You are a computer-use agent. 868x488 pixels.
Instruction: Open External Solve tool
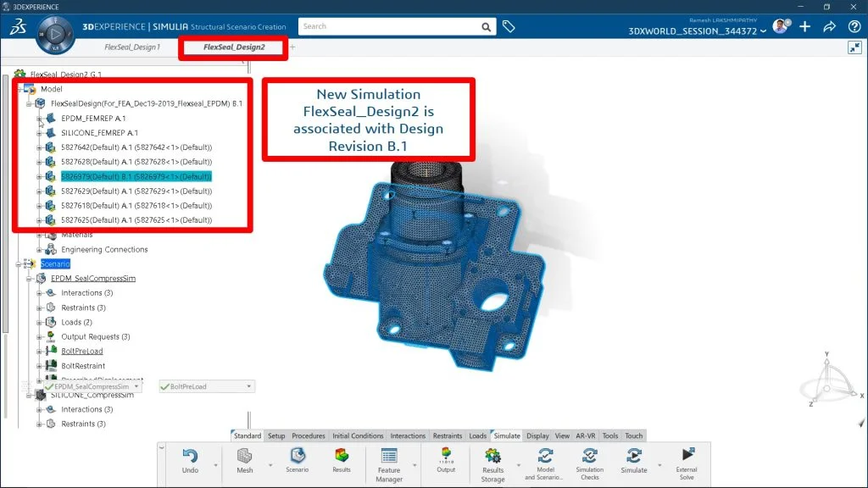[687, 455]
